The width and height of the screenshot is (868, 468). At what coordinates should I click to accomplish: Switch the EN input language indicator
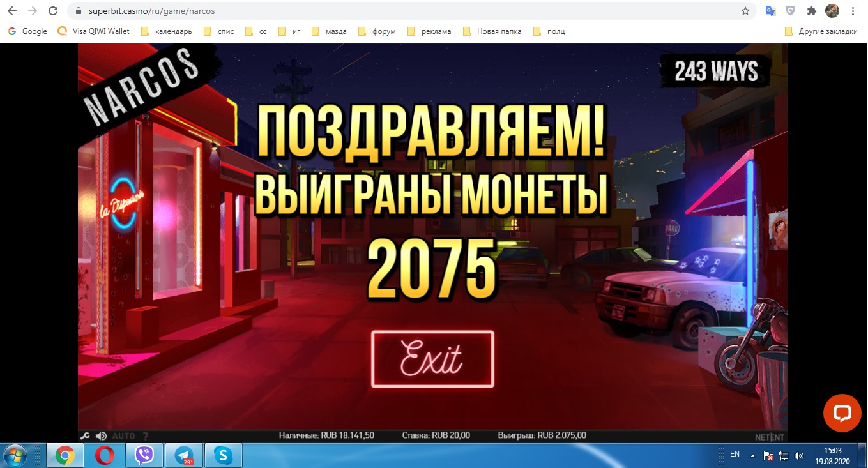[735, 455]
